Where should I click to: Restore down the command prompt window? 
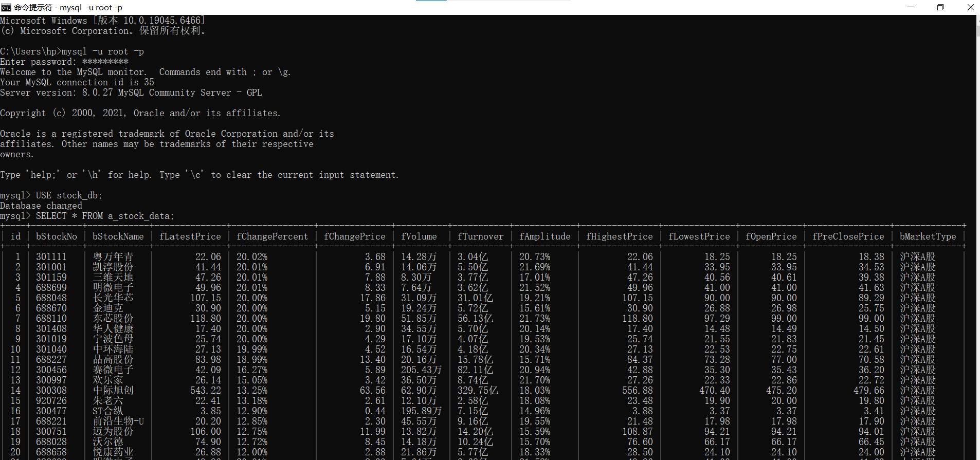[x=940, y=7]
